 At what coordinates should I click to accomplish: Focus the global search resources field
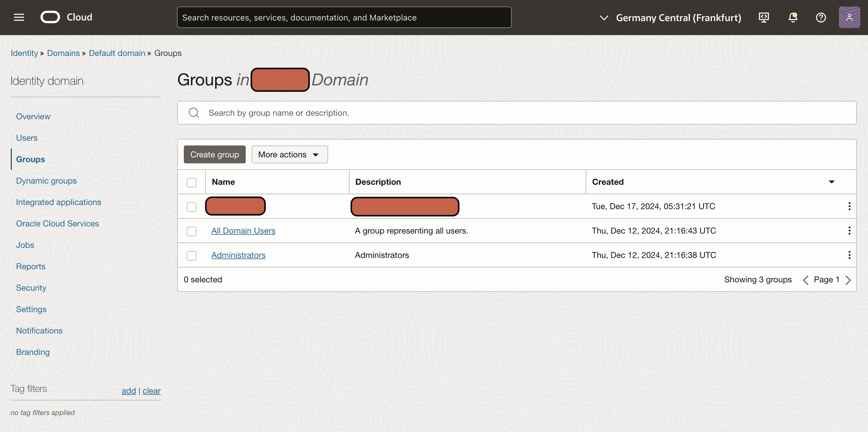[x=344, y=17]
